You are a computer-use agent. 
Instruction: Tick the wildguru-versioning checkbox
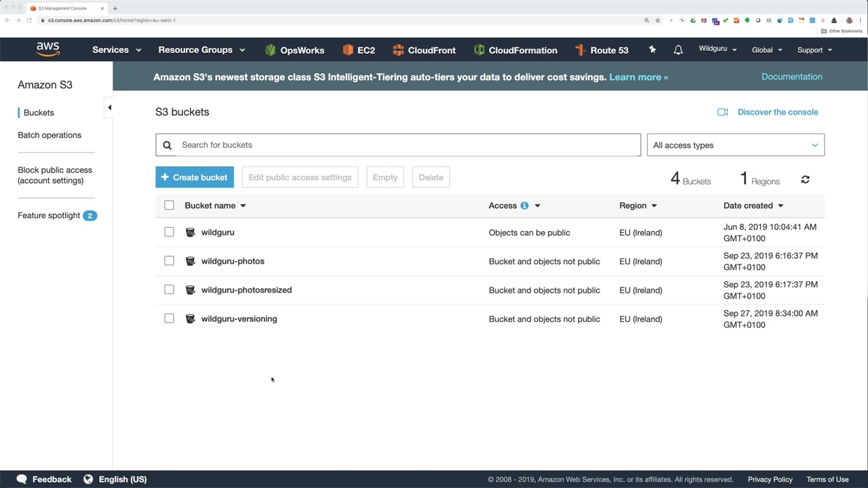coord(169,319)
